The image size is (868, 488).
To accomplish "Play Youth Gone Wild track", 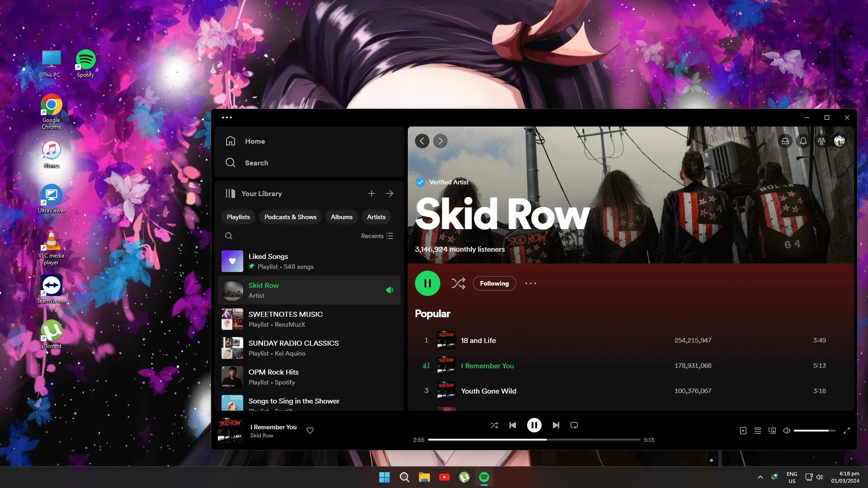I will click(x=631, y=391).
